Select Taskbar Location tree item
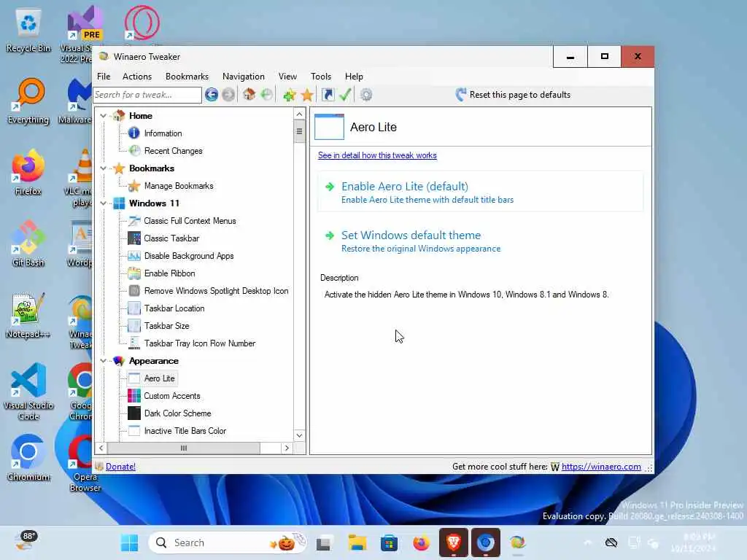 tap(174, 308)
